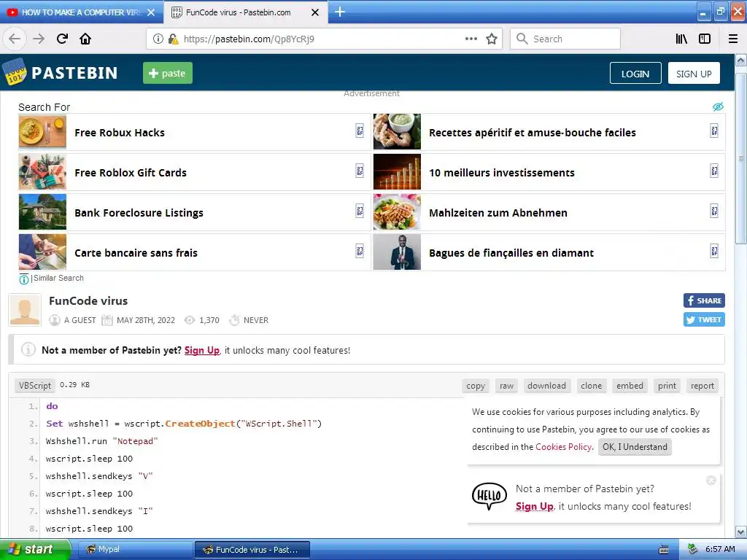Print the paste
Screen dimensions: 747x560
coord(667,386)
